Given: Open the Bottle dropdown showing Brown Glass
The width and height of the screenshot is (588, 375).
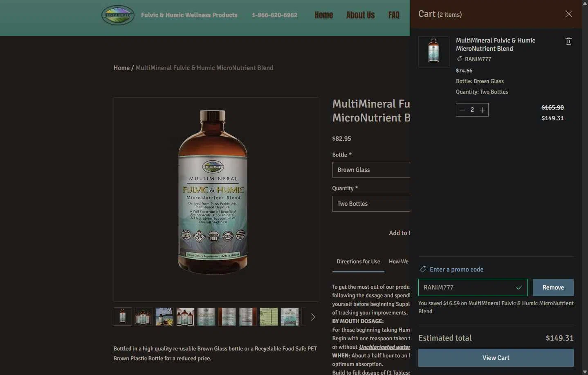Looking at the screenshot, I should click(371, 170).
